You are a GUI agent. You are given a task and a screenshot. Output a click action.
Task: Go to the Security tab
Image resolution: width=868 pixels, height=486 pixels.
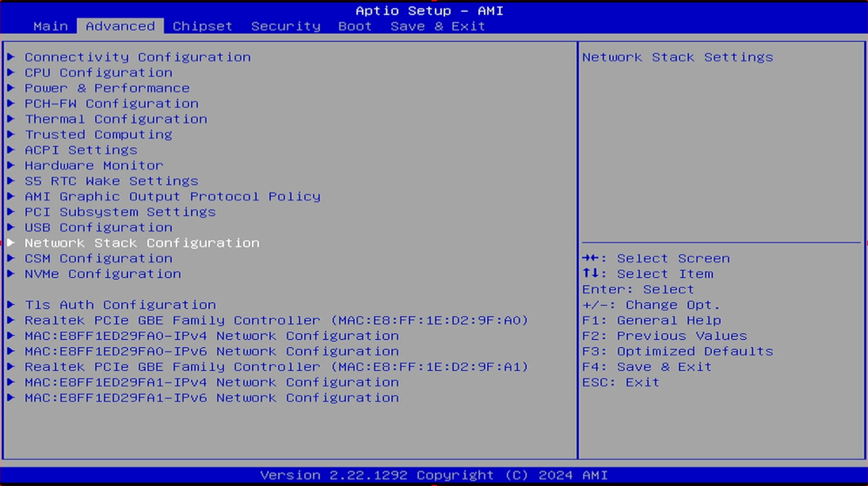click(x=286, y=26)
